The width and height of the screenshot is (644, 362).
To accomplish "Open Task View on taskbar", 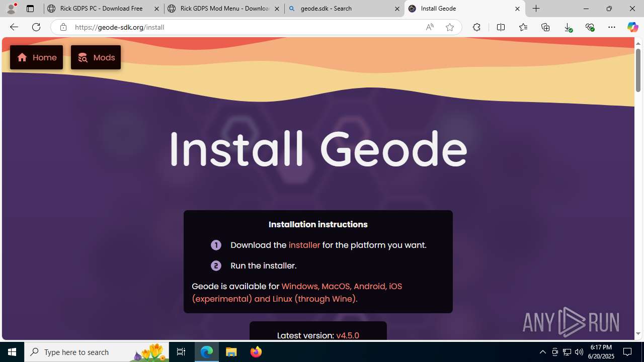I will click(x=181, y=352).
